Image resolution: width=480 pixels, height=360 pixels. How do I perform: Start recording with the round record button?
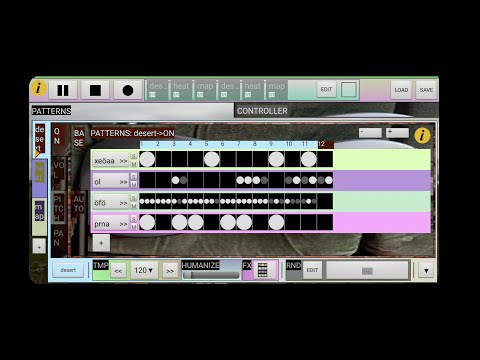128,90
